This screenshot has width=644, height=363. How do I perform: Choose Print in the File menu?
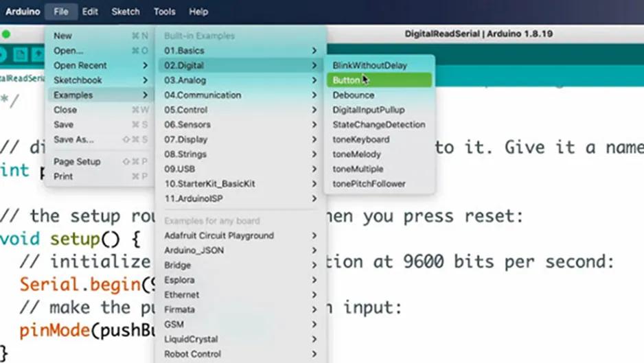pos(100,176)
